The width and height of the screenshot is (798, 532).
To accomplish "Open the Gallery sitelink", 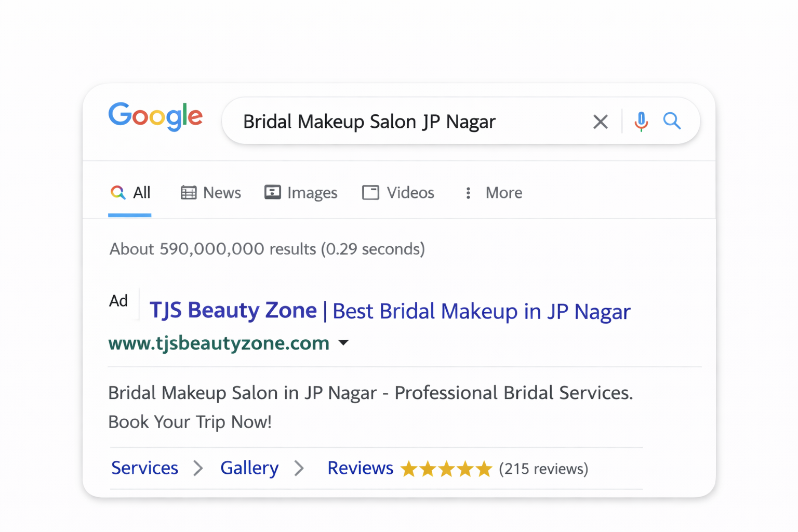I will (x=249, y=468).
